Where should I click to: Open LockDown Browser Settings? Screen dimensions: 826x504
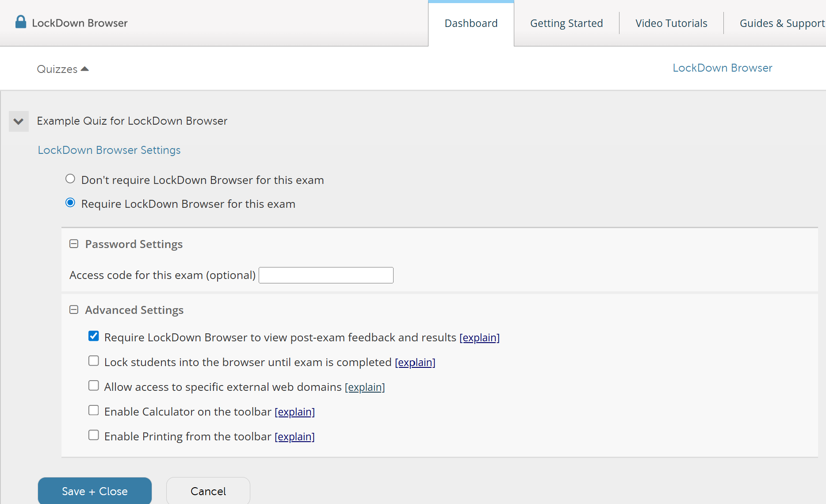109,150
